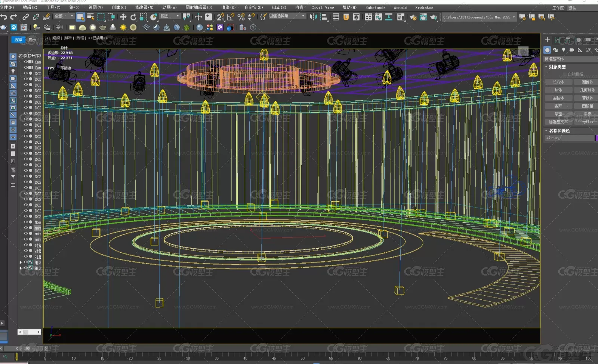Open the 编辑(E) menu
598x364 pixels.
30,7
